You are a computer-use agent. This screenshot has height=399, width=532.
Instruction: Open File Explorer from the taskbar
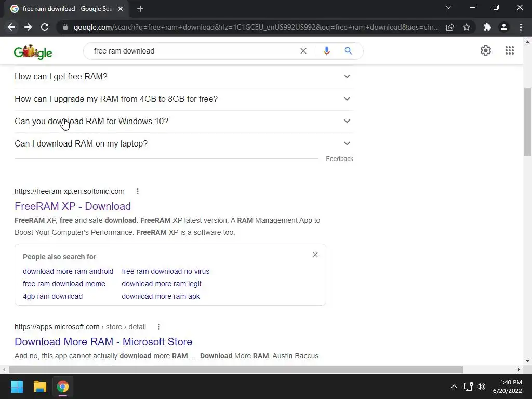coord(39,387)
